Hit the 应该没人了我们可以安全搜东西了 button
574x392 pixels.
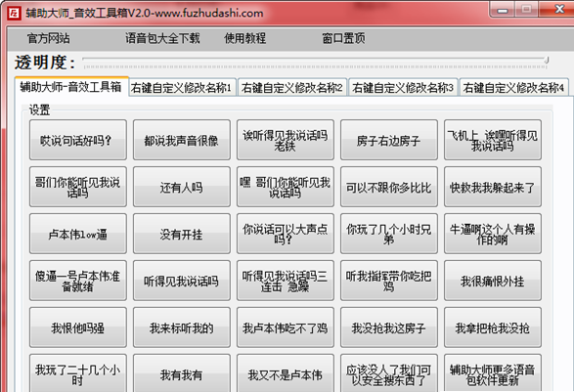[389, 373]
